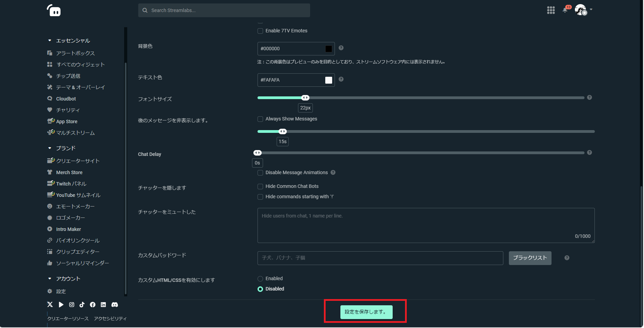
Task: Open the アクセシビリティ link
Action: [110, 319]
